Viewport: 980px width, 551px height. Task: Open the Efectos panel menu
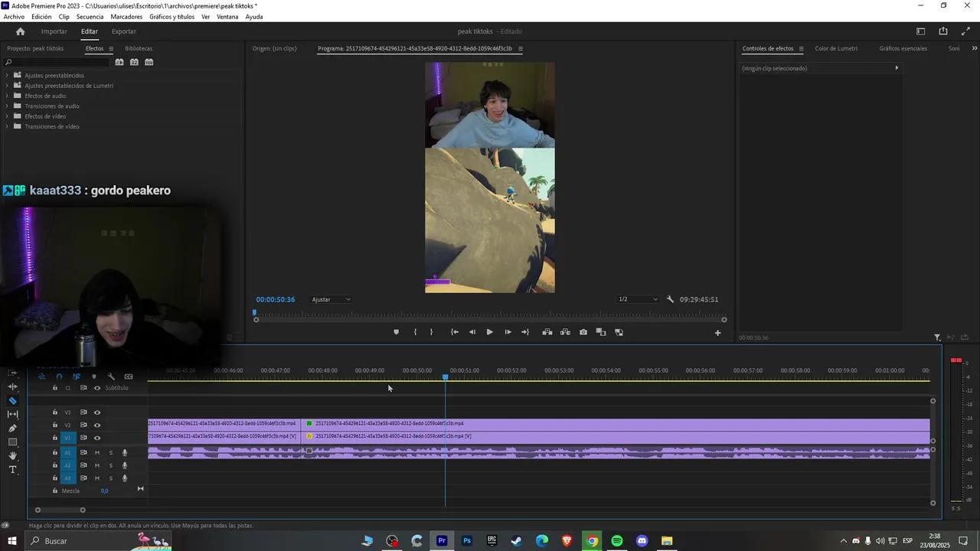click(111, 49)
